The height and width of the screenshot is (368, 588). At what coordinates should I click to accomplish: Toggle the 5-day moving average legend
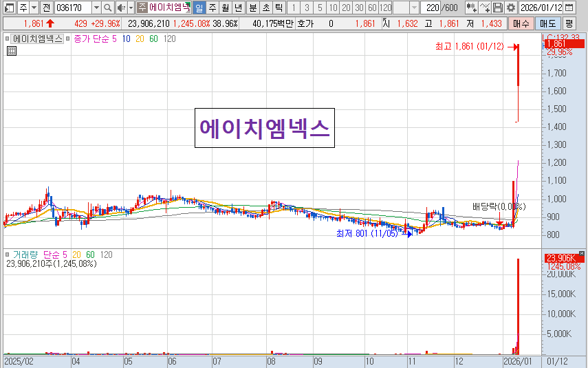point(114,39)
